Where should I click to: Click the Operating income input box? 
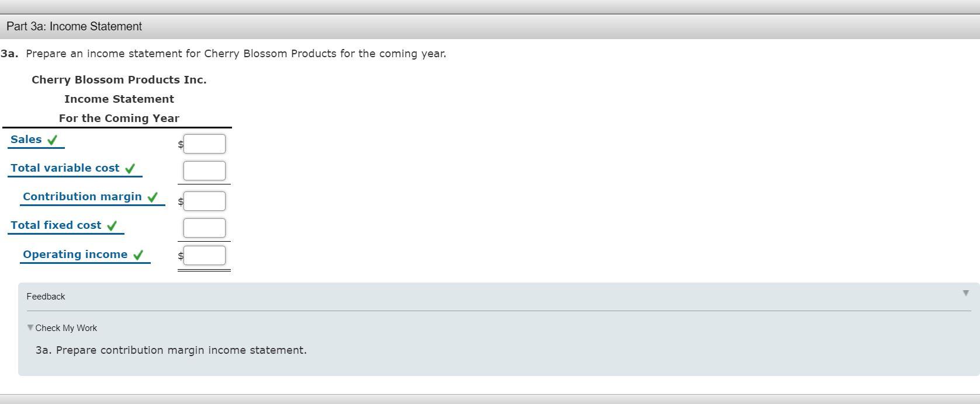pyautogui.click(x=203, y=255)
